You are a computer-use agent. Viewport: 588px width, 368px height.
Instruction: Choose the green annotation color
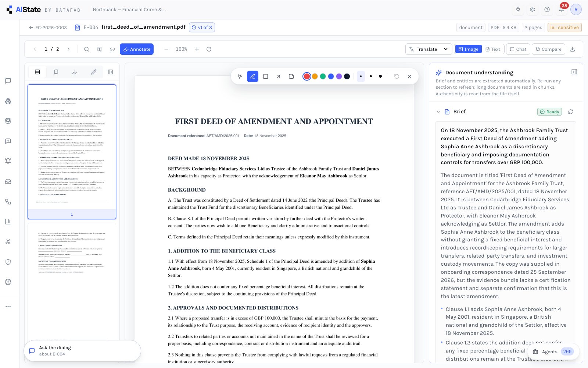[x=323, y=76]
